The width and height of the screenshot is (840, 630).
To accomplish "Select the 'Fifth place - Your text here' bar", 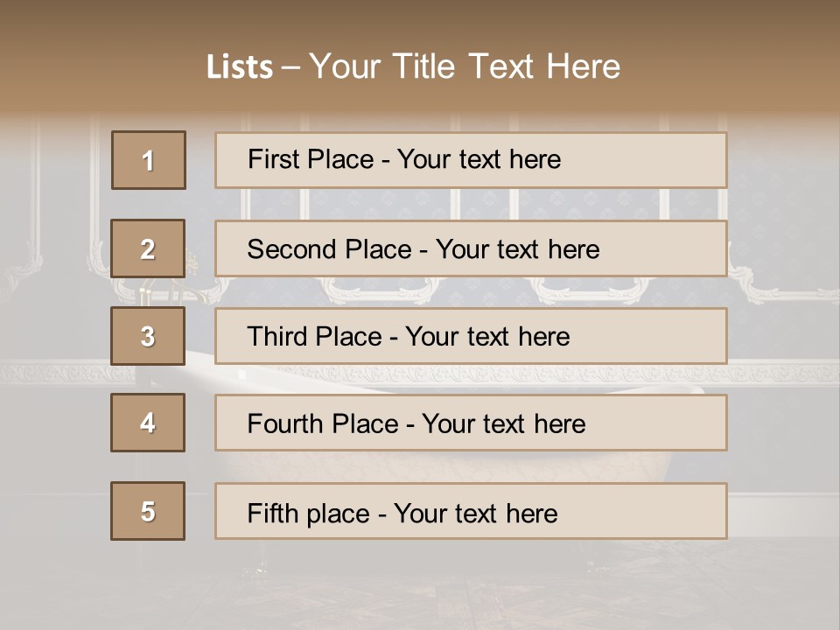I will pos(471,511).
